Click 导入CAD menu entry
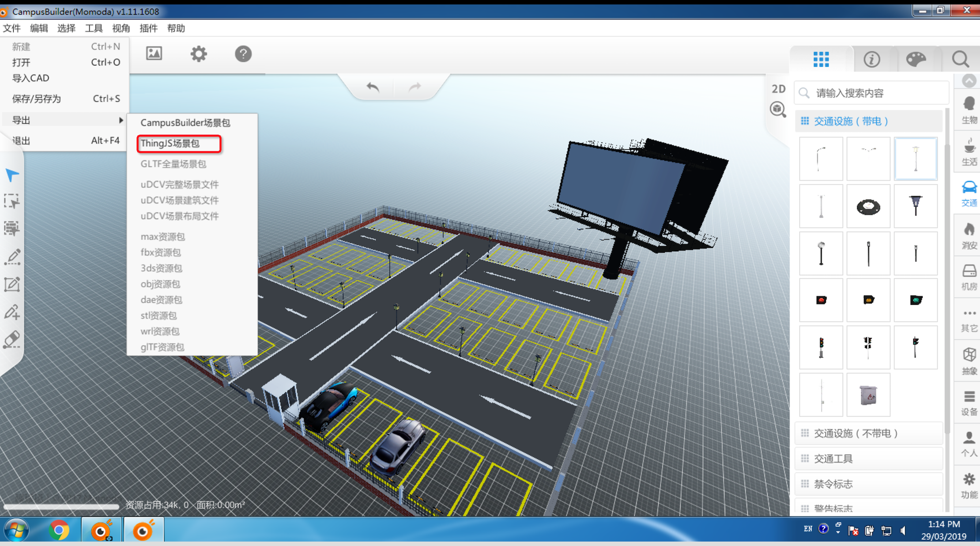The height and width of the screenshot is (546, 980). pos(65,78)
